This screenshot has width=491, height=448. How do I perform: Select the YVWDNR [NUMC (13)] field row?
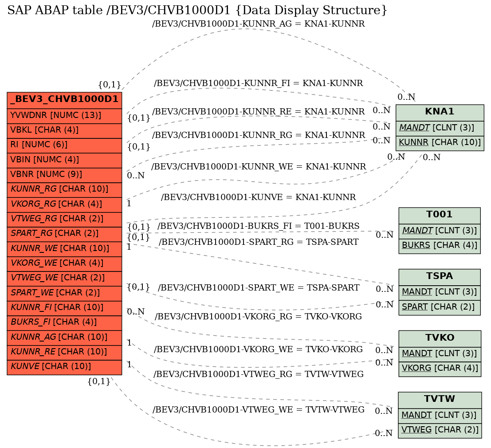coord(64,116)
